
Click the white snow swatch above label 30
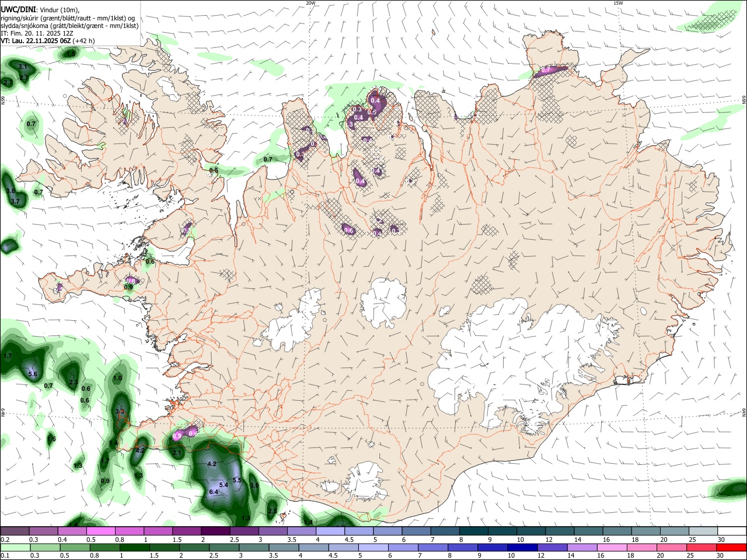coord(732,531)
